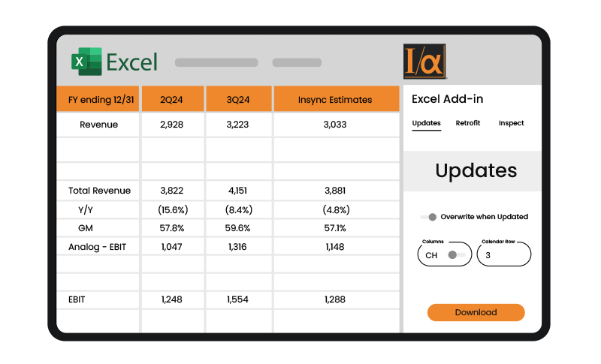The width and height of the screenshot is (601, 364).
Task: Click the orange Download button
Action: pyautogui.click(x=476, y=312)
